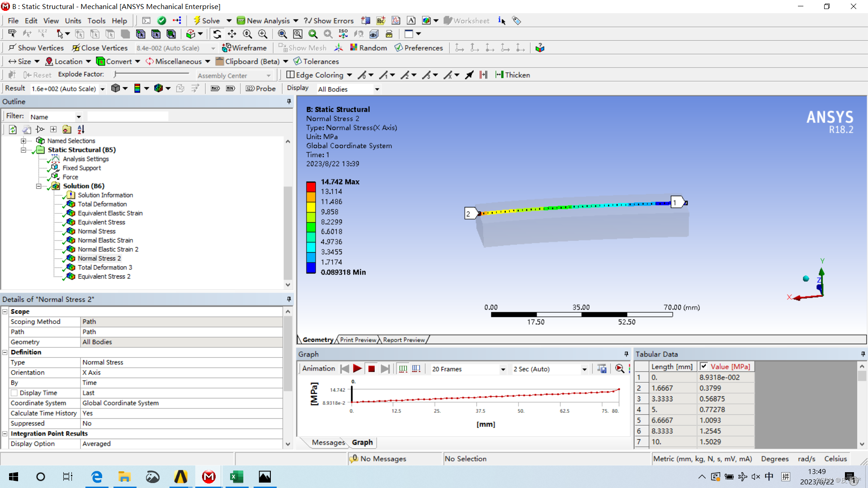Select the Wireframe display mode
This screenshot has width=868, height=488.
[245, 47]
